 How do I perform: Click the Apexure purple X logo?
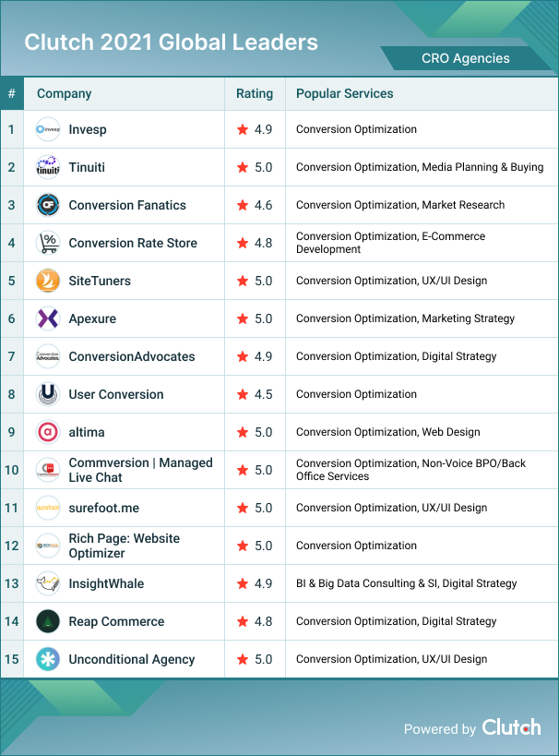(48, 318)
